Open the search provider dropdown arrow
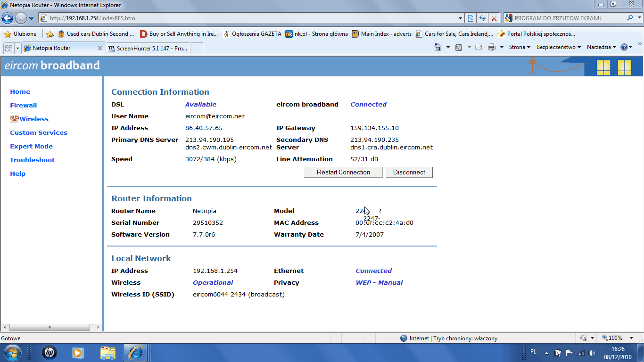Viewport: 644px width, 362px height. 639,18
